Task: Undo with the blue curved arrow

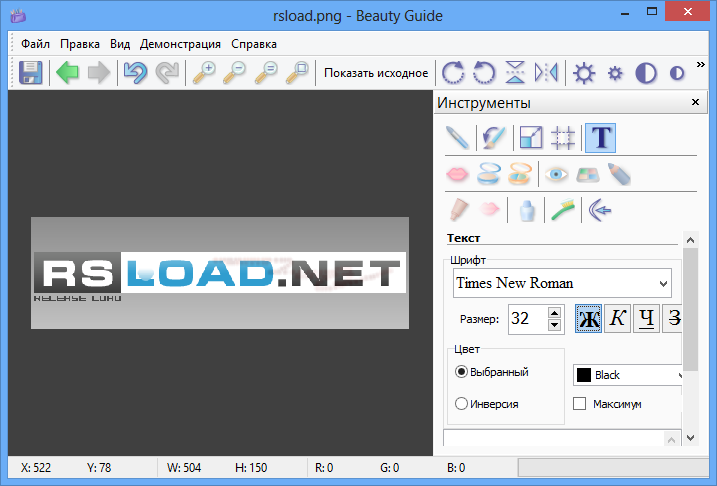Action: (x=135, y=73)
